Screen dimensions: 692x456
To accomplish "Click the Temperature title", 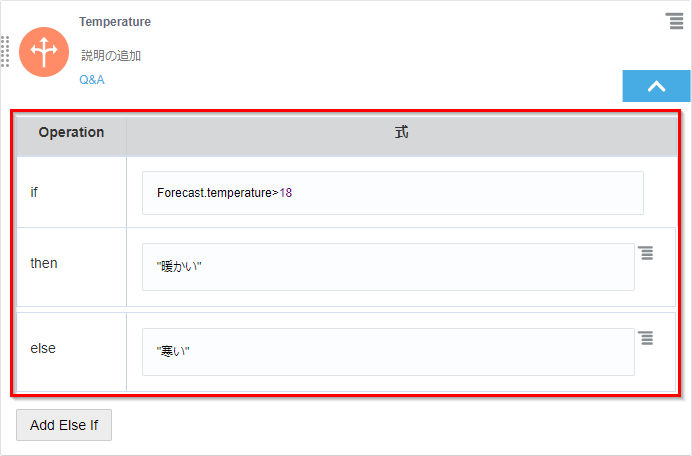I will point(115,22).
